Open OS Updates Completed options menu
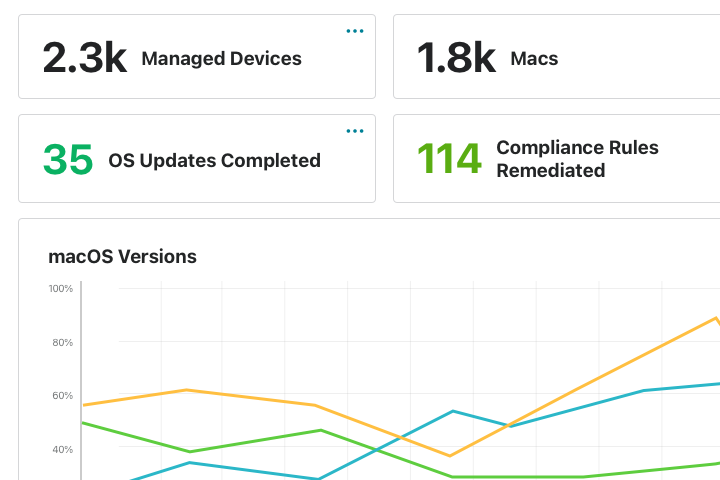The height and width of the screenshot is (480, 720). point(355,131)
